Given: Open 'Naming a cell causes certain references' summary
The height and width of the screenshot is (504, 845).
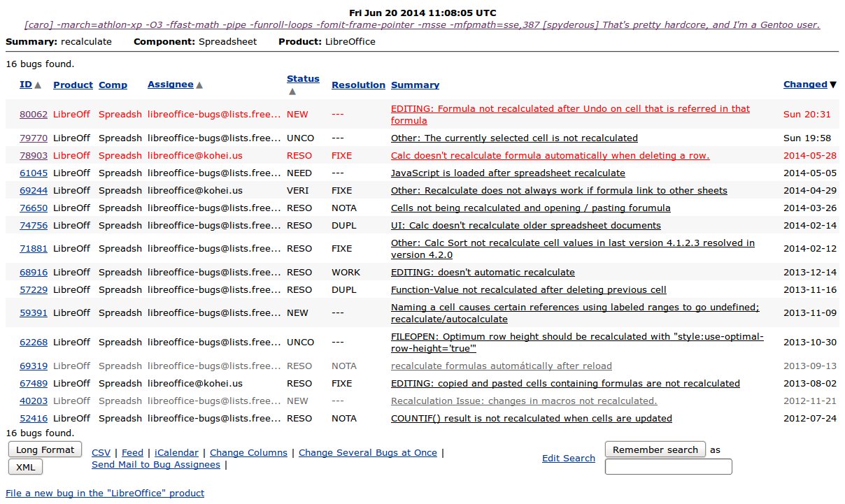Looking at the screenshot, I should [575, 312].
